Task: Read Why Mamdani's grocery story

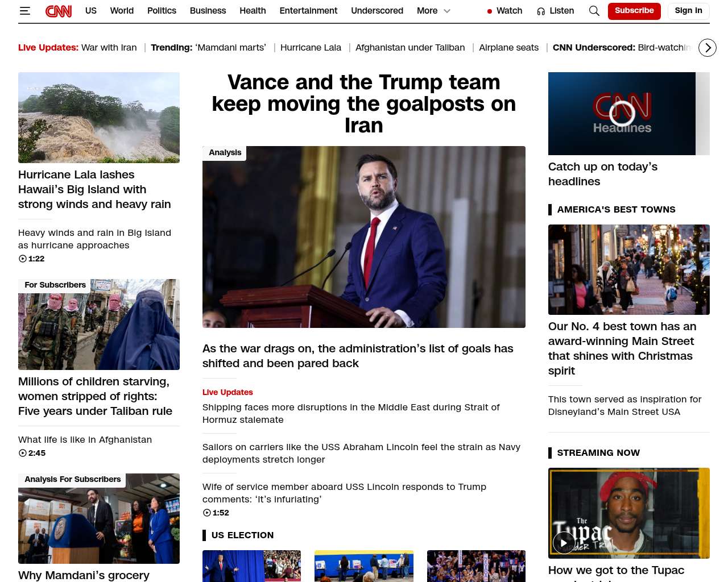Action: 84,575
